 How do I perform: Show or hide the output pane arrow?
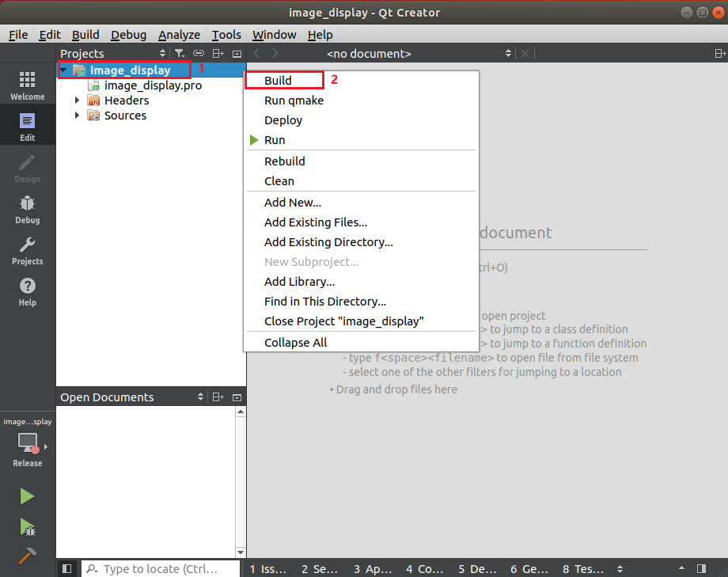click(681, 568)
